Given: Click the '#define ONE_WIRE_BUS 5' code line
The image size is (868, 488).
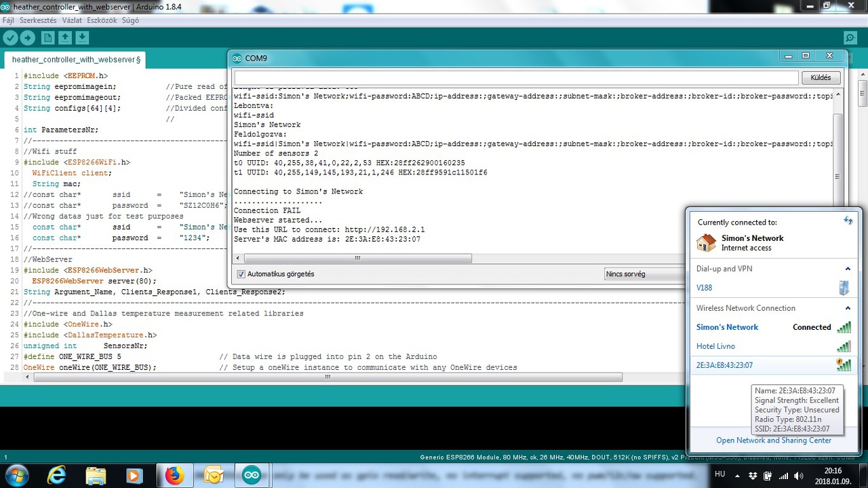Looking at the screenshot, I should pos(73,357).
